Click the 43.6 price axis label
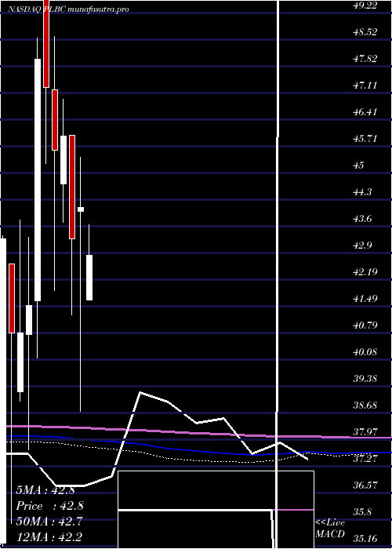This screenshot has width=392, height=549. (362, 219)
